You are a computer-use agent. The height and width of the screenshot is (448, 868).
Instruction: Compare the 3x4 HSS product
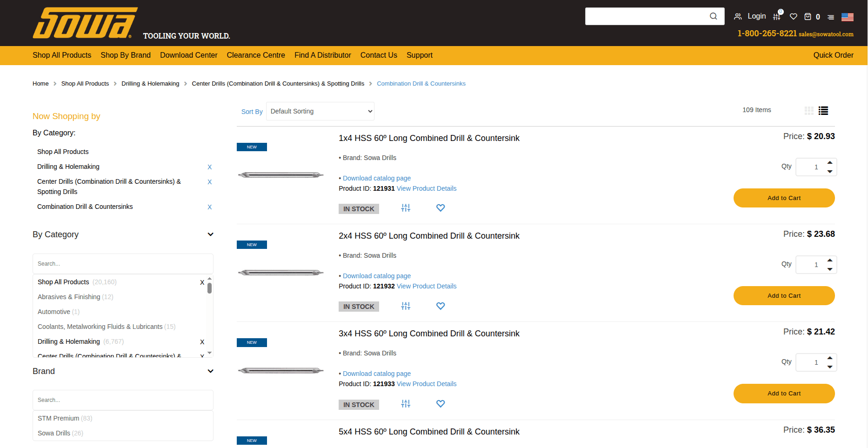click(406, 403)
